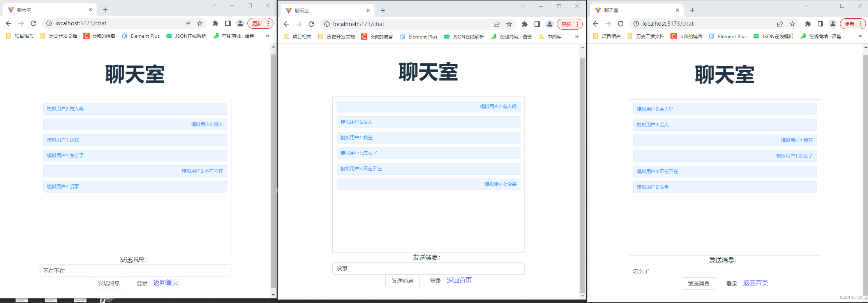This screenshot has width=868, height=303.
Task: Click 发送消息 button in right window
Action: pyautogui.click(x=699, y=284)
